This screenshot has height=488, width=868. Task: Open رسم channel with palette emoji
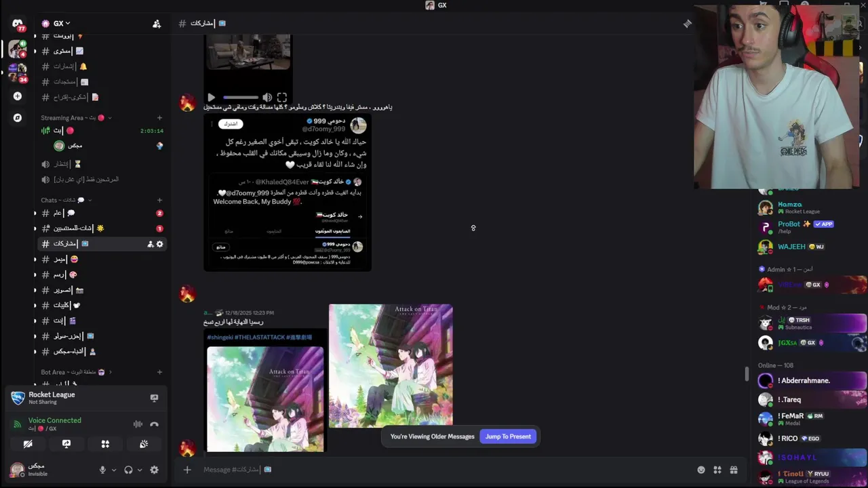point(102,274)
